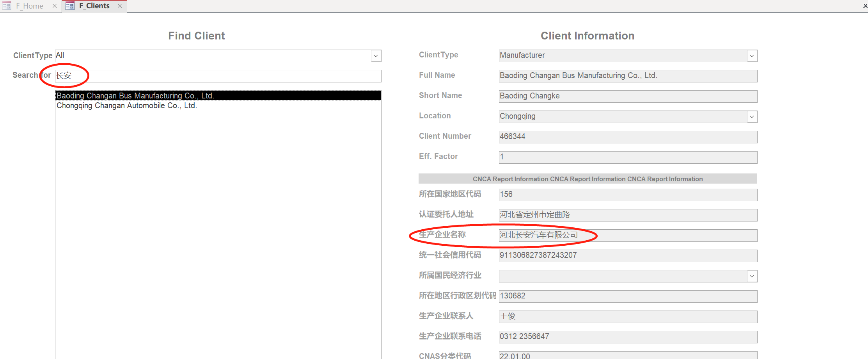Click the Client Number label
The height and width of the screenshot is (359, 868).
coord(445,136)
